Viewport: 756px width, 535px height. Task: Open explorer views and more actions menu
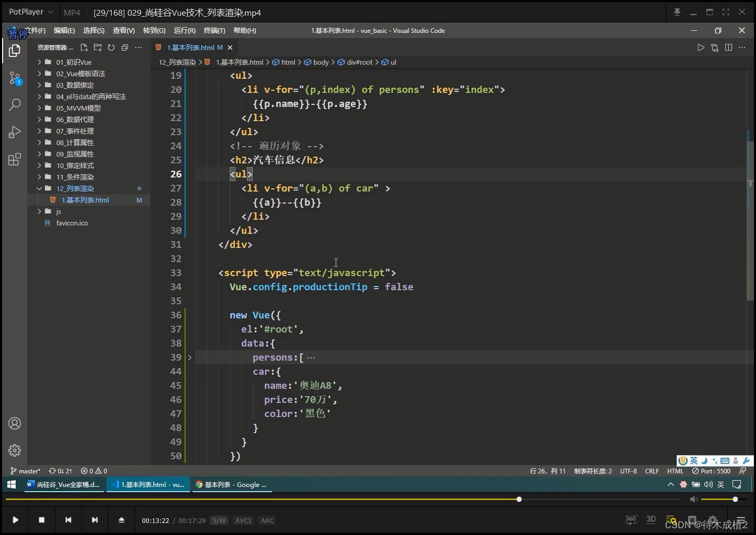[138, 47]
